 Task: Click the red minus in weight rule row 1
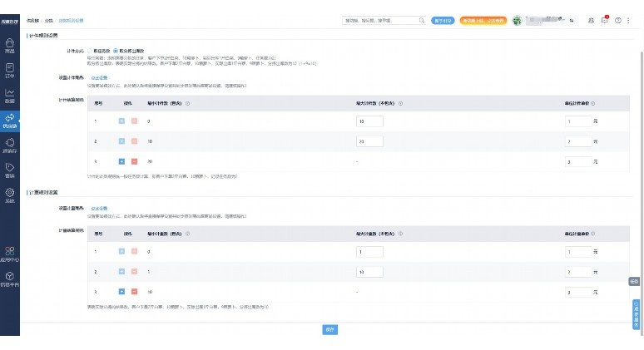[134, 251]
